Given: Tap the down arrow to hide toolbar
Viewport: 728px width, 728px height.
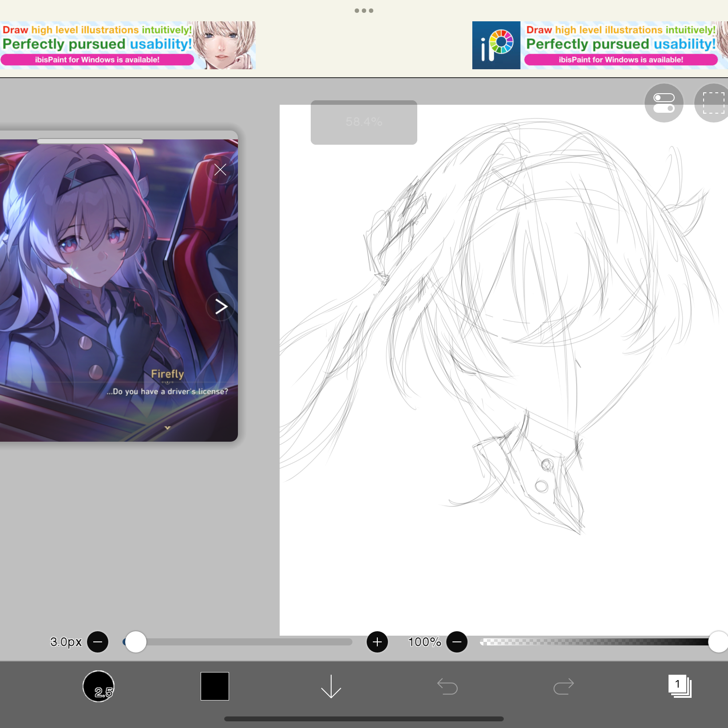Looking at the screenshot, I should point(331,686).
